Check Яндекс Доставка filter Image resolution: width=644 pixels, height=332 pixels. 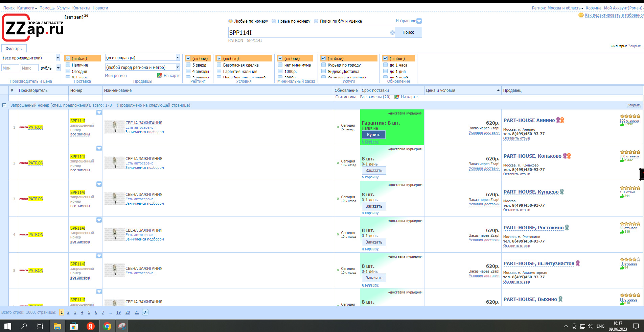pyautogui.click(x=324, y=71)
